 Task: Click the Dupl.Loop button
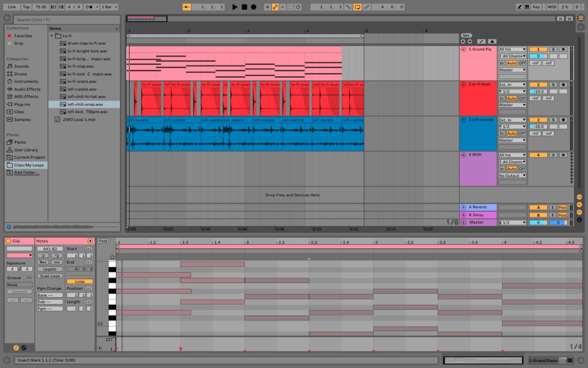(50, 276)
